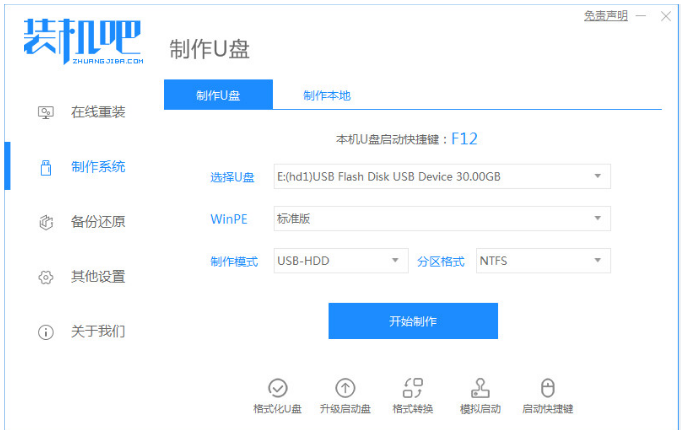Launch the 模拟启动 tool

(x=480, y=389)
